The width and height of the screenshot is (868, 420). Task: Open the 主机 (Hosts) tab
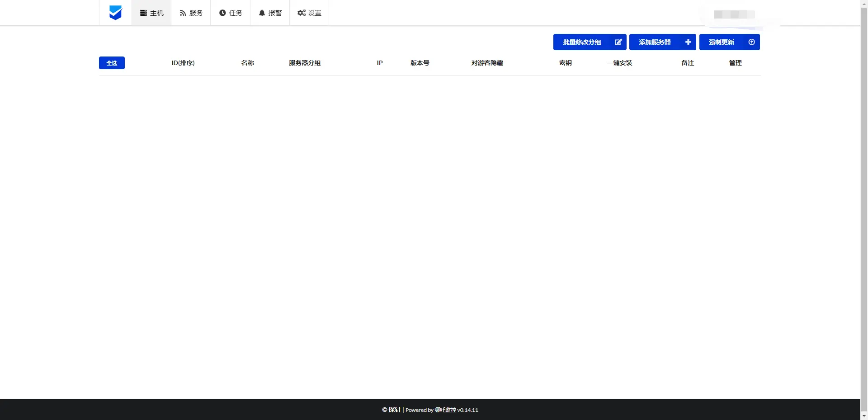(x=151, y=13)
